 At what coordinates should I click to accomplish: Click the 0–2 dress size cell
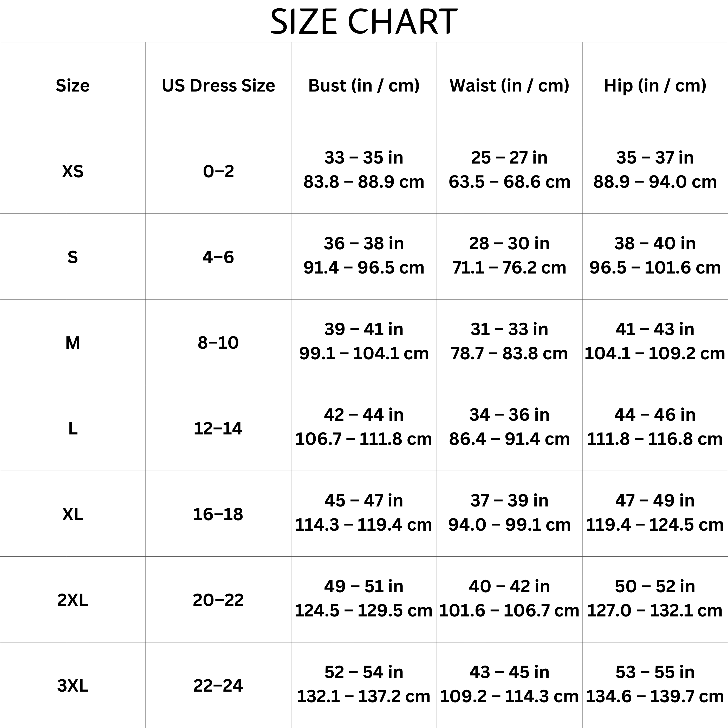click(x=218, y=171)
